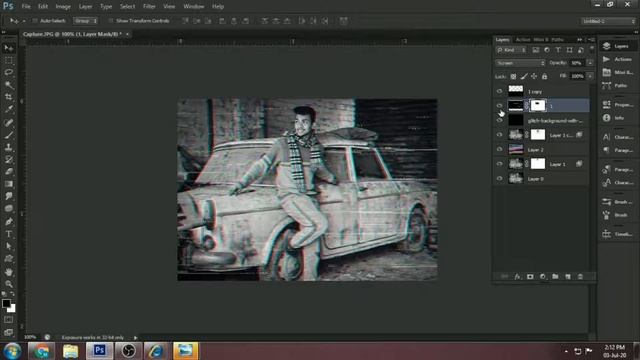Filter layers by adjustment layers icon

(x=547, y=50)
